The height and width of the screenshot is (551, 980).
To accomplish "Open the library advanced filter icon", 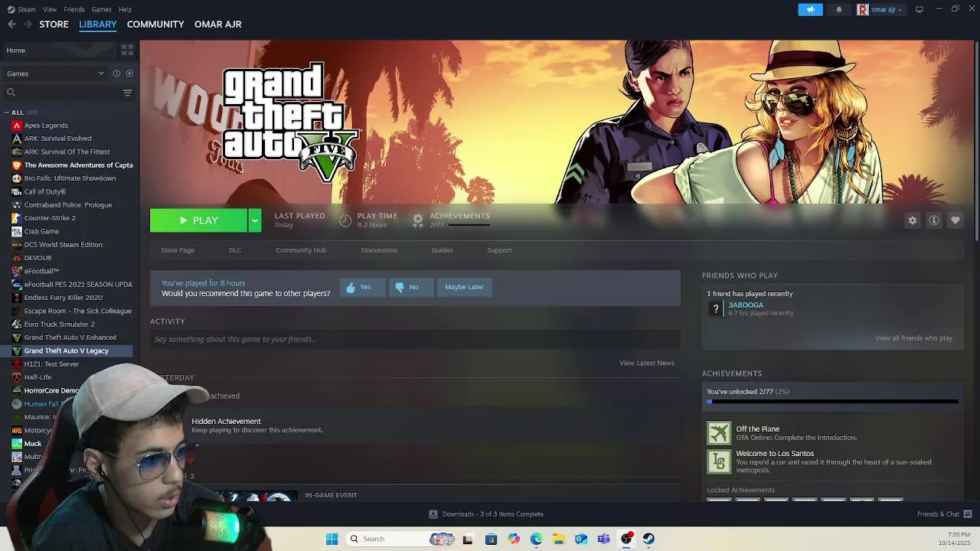I will pyautogui.click(x=127, y=93).
